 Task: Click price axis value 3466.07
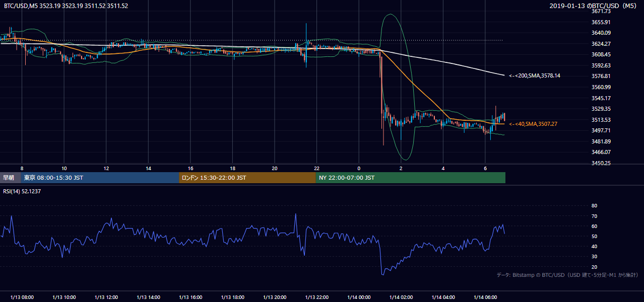click(601, 152)
